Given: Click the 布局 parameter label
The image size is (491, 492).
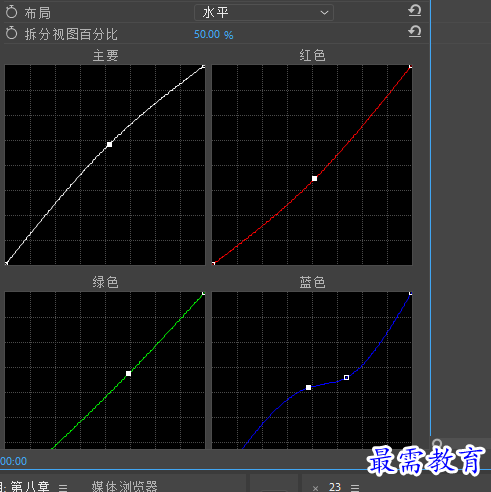Looking at the screenshot, I should pyautogui.click(x=37, y=13).
